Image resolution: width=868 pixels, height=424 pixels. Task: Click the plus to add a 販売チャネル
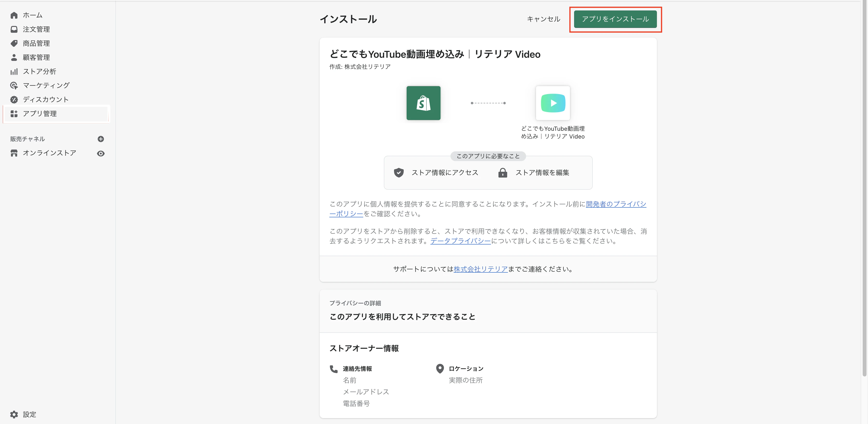pos(101,139)
